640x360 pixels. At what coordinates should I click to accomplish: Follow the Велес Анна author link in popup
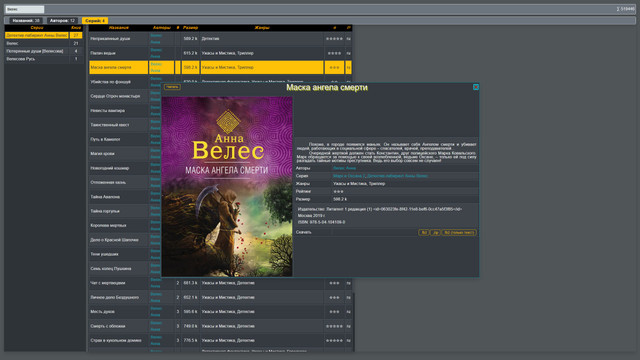[344, 168]
